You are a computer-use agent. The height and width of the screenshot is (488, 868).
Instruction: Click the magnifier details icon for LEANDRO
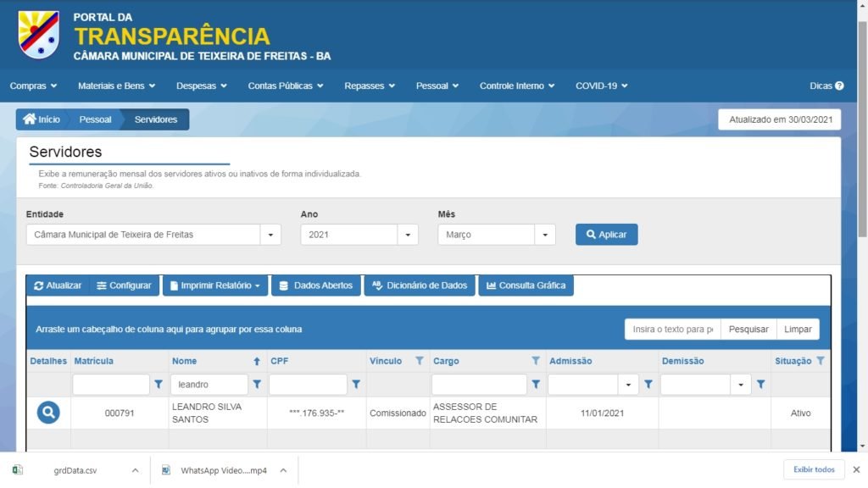48,413
